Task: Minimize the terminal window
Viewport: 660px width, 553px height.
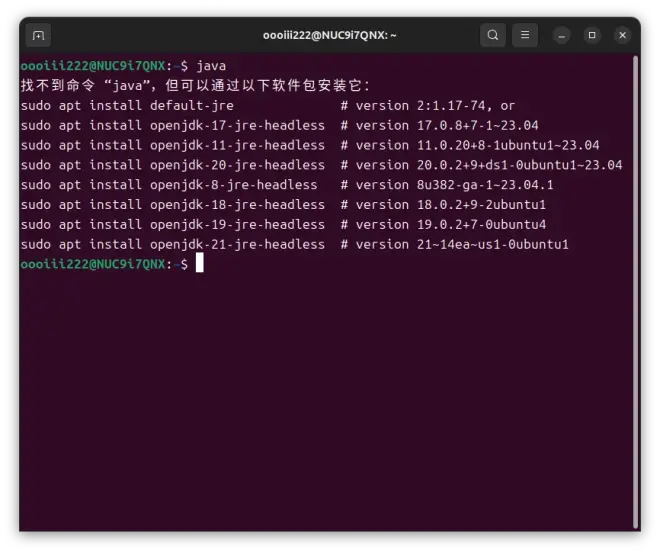Action: (x=562, y=35)
